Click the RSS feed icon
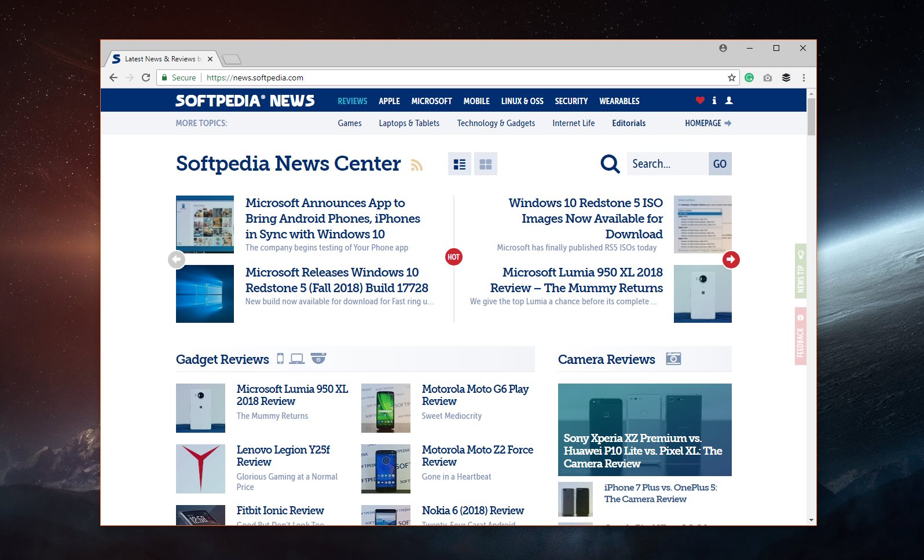924x560 pixels. click(x=416, y=165)
